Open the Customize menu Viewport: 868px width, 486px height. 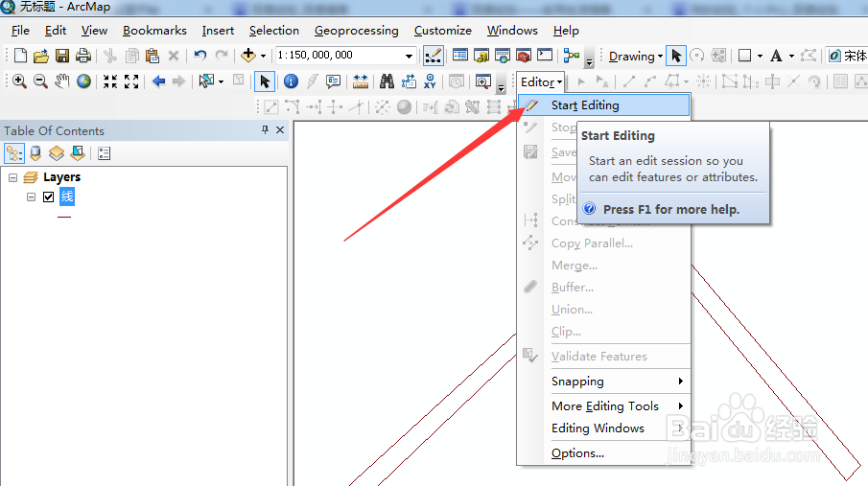pyautogui.click(x=443, y=31)
